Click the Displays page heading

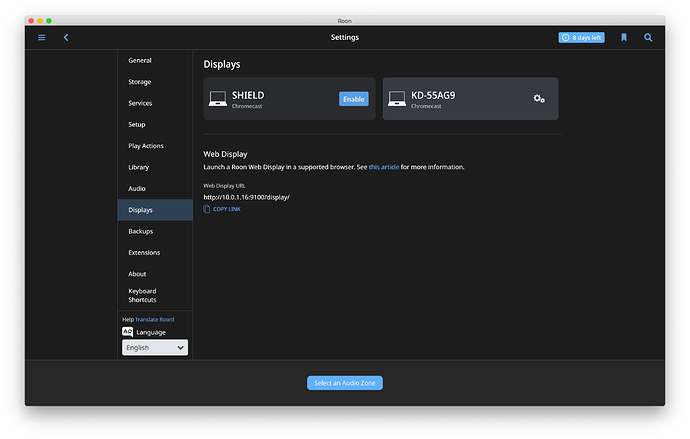click(222, 64)
